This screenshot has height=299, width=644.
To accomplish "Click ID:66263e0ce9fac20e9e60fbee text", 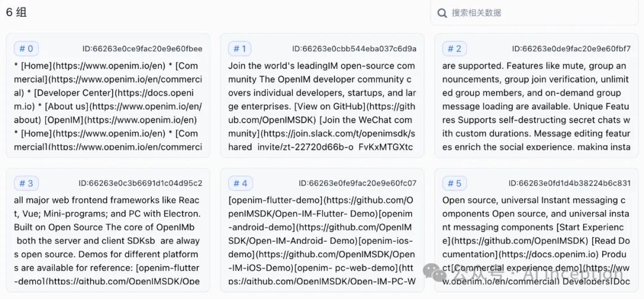I will [142, 49].
